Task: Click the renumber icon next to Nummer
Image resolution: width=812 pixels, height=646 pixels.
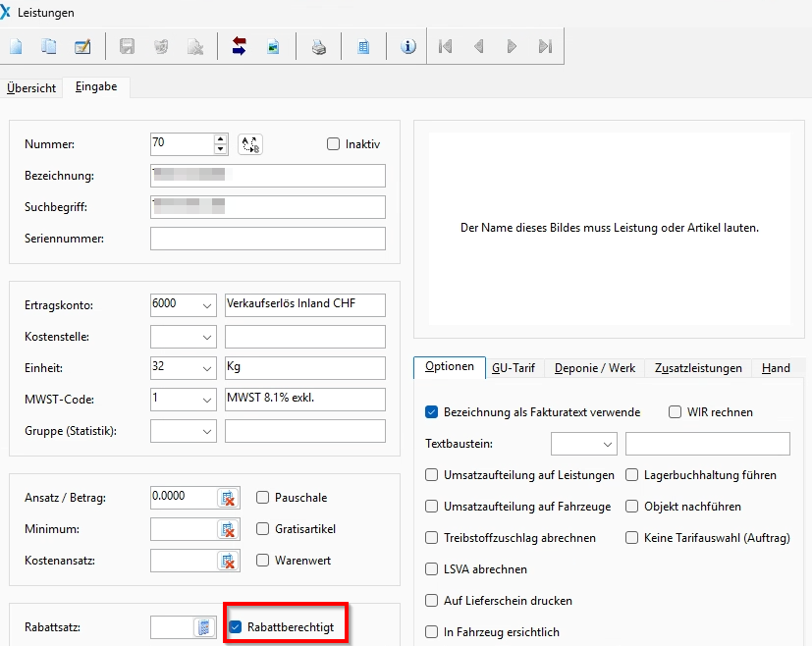Action: coord(250,144)
